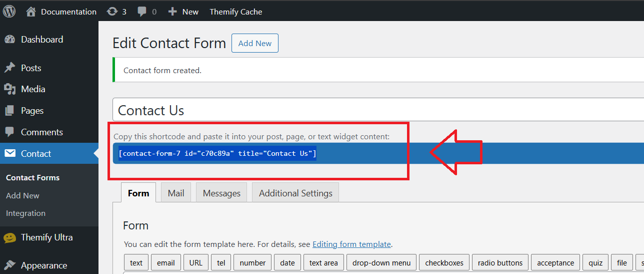Click the Themify Ultra smiley icon
Screen dimensions: 644x274
pyautogui.click(x=9, y=238)
